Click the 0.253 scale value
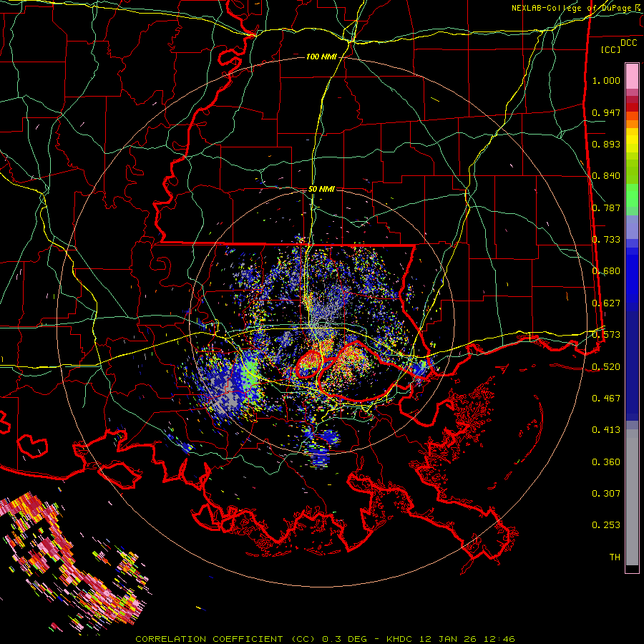644x644 pixels. coord(606,525)
